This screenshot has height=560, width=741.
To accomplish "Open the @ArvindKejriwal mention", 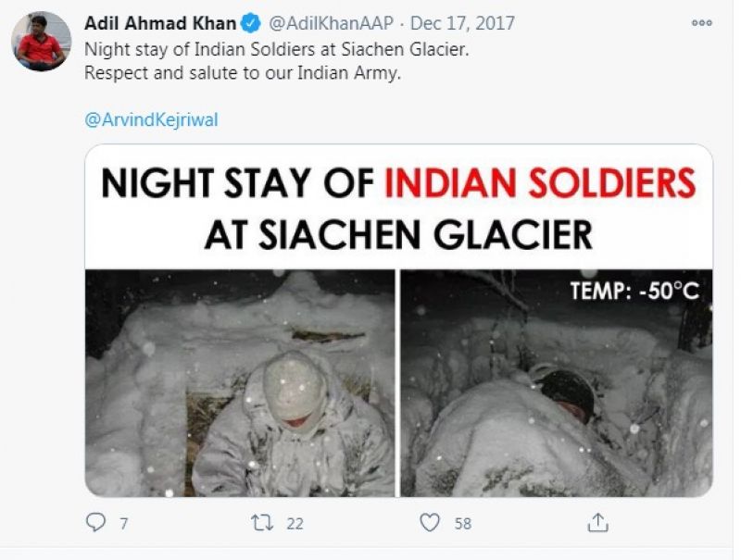I will [x=151, y=120].
